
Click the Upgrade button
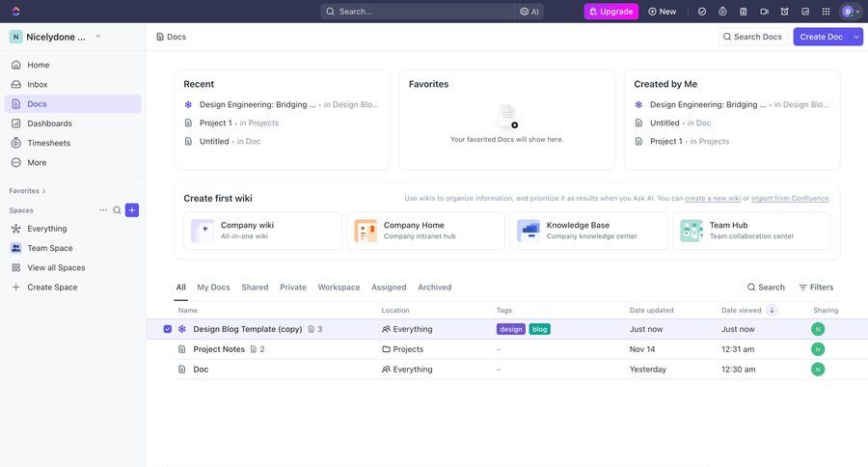pyautogui.click(x=611, y=11)
